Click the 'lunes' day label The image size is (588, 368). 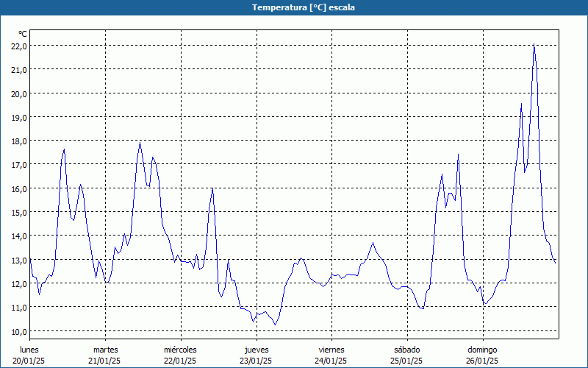pyautogui.click(x=29, y=350)
